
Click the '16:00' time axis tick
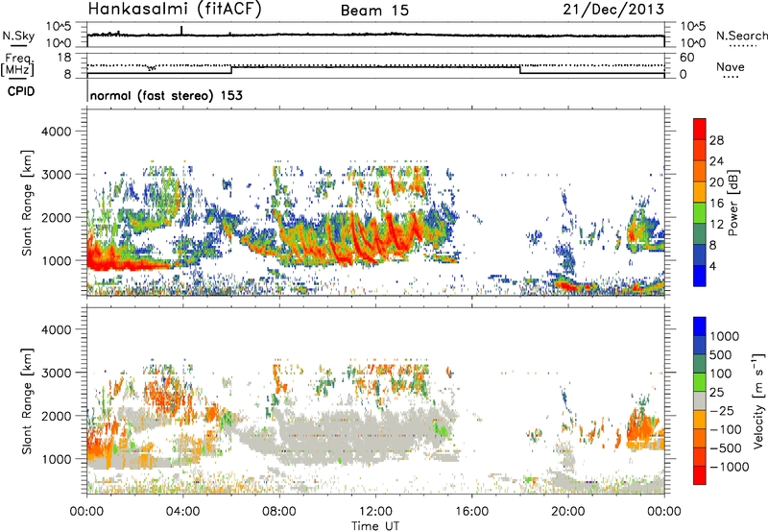tap(472, 512)
